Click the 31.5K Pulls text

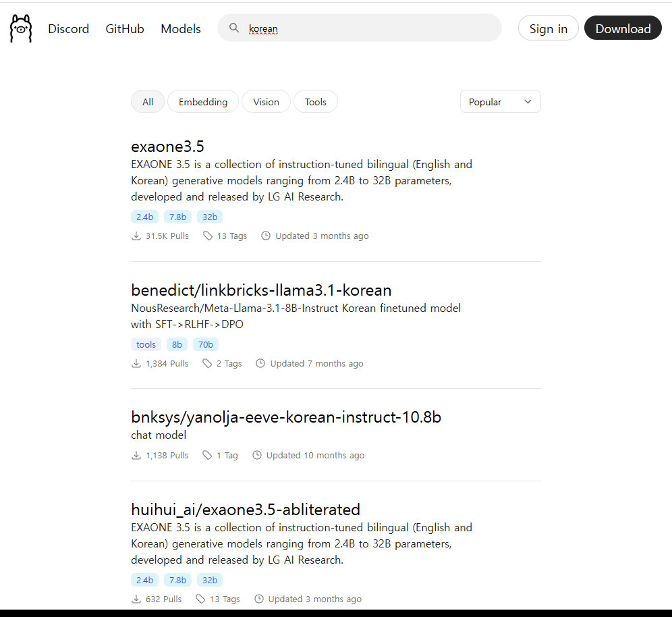pyautogui.click(x=167, y=236)
